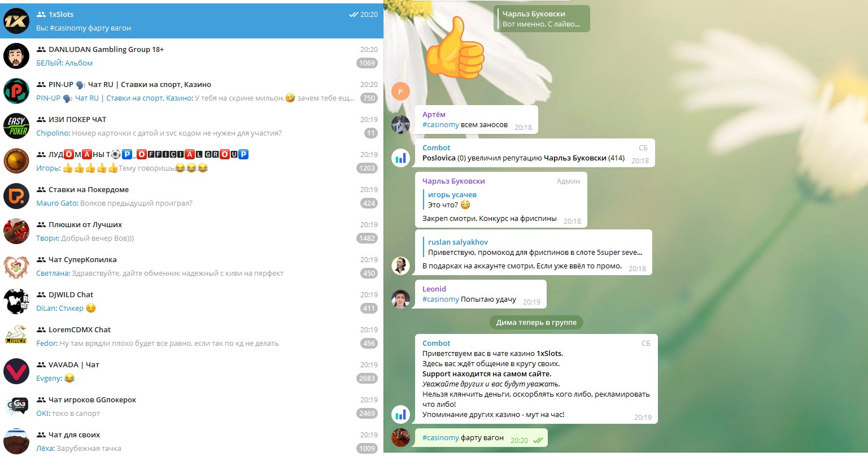Select the Чат СуперКопилка conversation
The width and height of the screenshot is (868, 456).
(x=191, y=266)
